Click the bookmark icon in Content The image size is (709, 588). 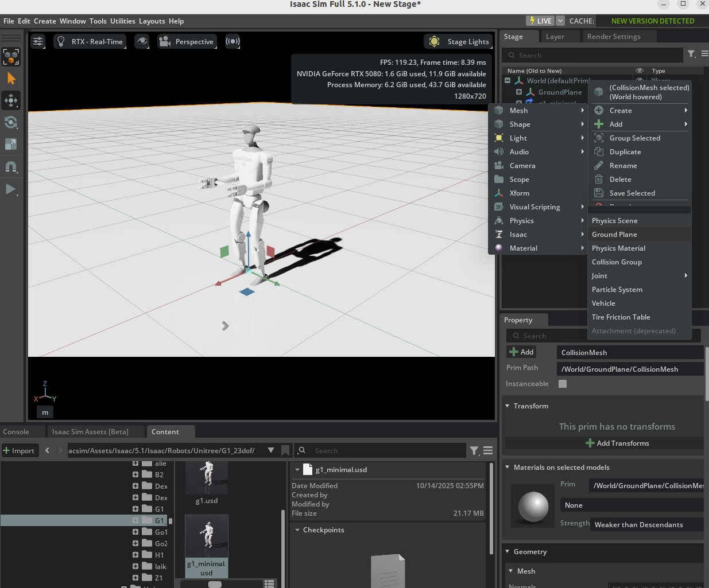(x=285, y=451)
